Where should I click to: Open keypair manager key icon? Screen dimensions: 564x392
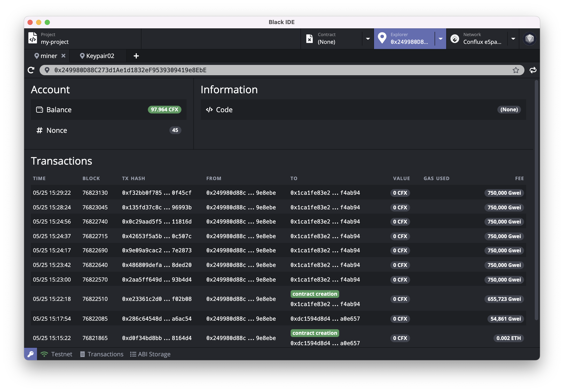pyautogui.click(x=31, y=354)
